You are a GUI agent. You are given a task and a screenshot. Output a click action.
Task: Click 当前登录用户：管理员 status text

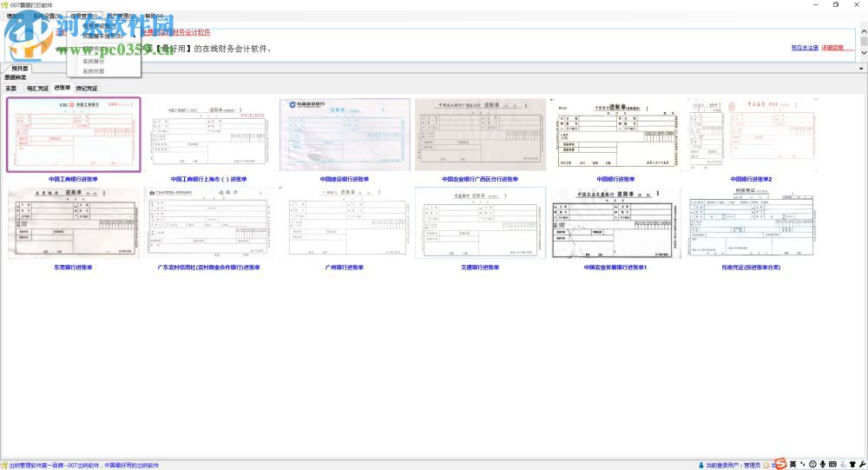(733, 465)
